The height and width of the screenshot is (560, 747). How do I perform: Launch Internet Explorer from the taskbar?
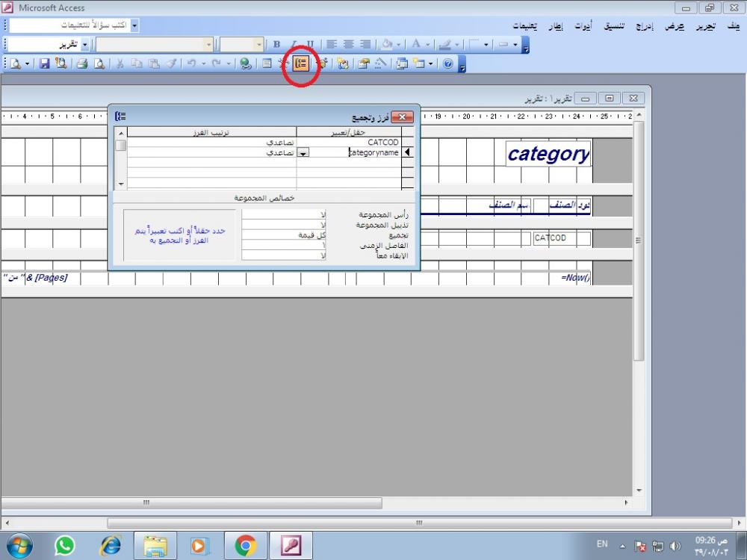pyautogui.click(x=111, y=545)
